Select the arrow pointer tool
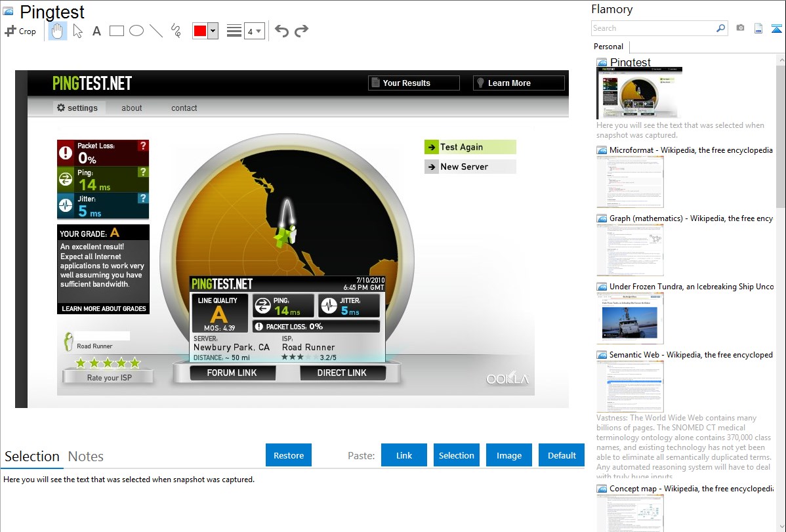 pos(77,31)
